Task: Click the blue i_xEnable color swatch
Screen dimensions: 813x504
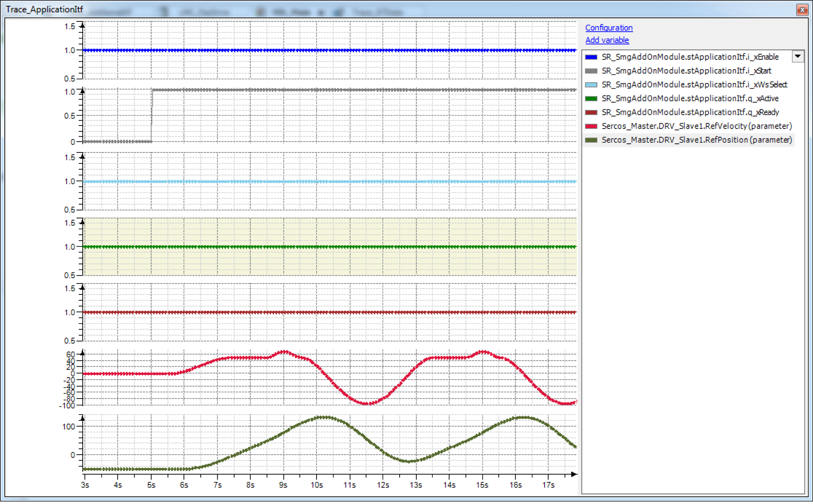Action: pos(591,57)
